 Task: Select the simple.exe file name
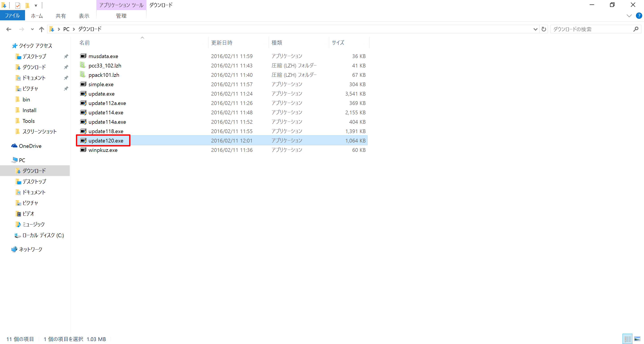tap(101, 84)
